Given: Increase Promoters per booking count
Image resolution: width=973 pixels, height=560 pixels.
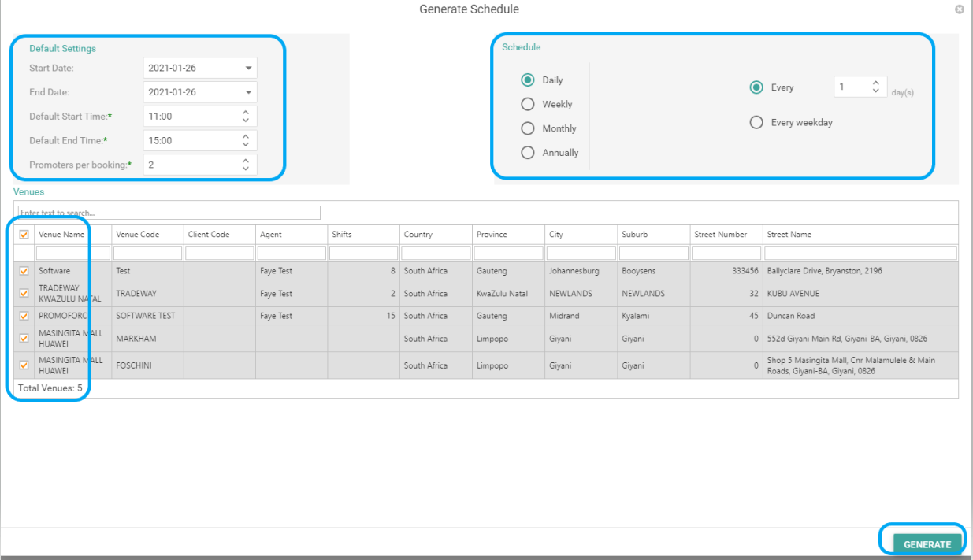Looking at the screenshot, I should pos(246,161).
